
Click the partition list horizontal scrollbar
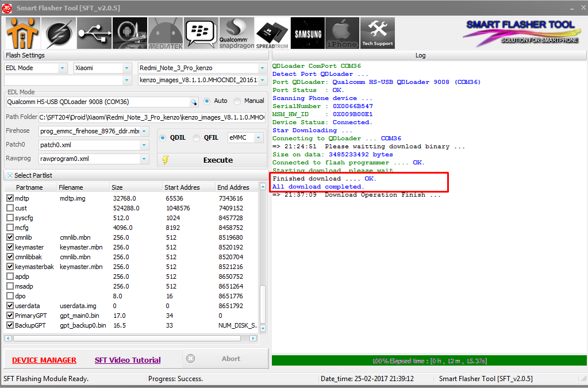(x=127, y=338)
